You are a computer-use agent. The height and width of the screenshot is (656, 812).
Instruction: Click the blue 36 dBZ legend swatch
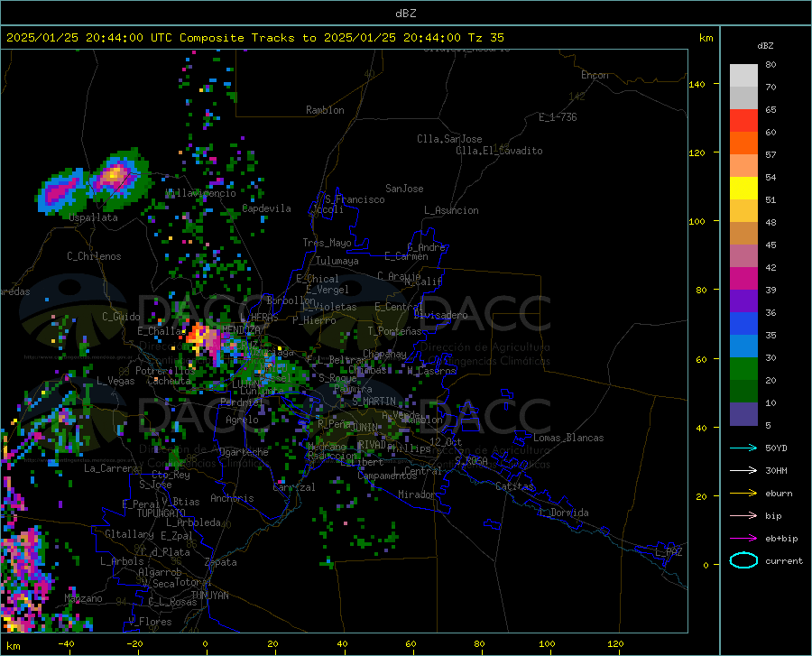click(x=743, y=324)
